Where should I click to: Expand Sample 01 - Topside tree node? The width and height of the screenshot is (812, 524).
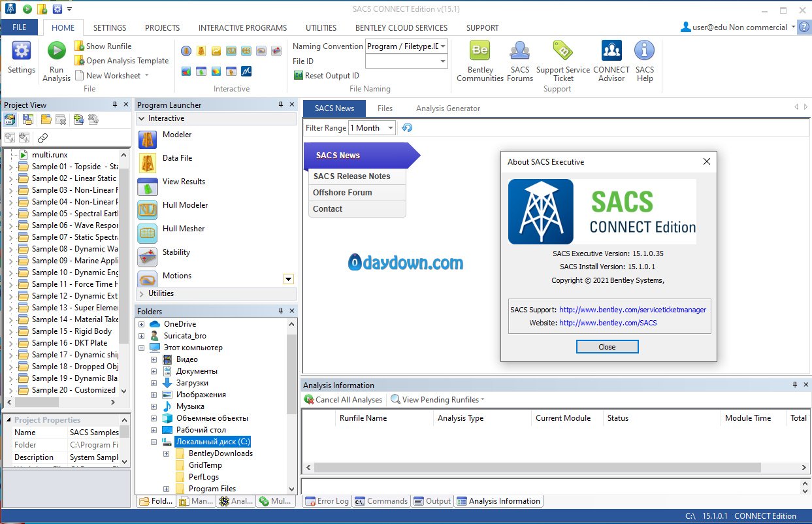[x=10, y=167]
